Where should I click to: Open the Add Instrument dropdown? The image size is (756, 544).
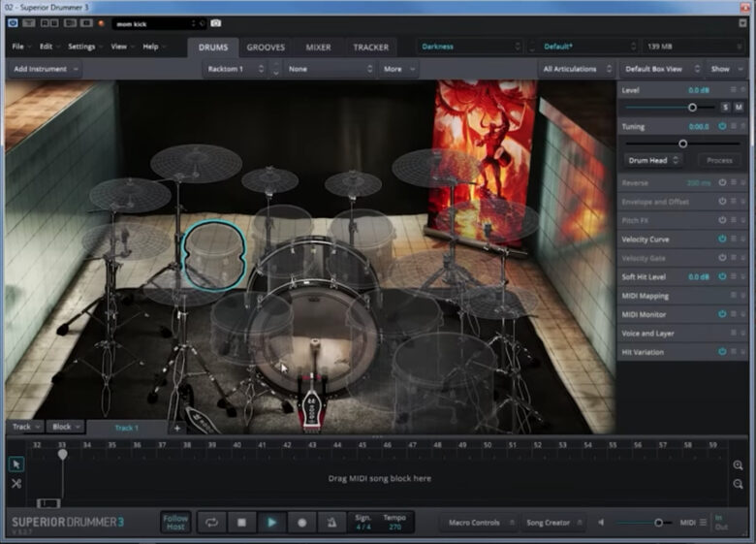point(45,69)
